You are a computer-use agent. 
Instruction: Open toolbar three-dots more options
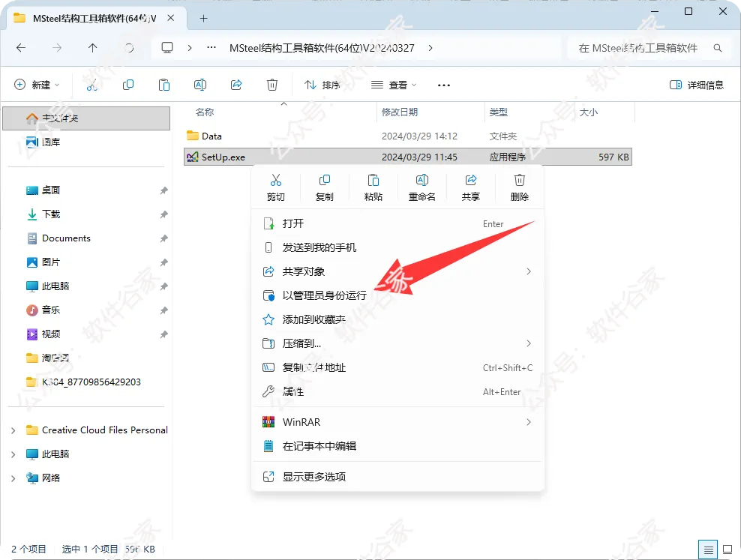[444, 85]
